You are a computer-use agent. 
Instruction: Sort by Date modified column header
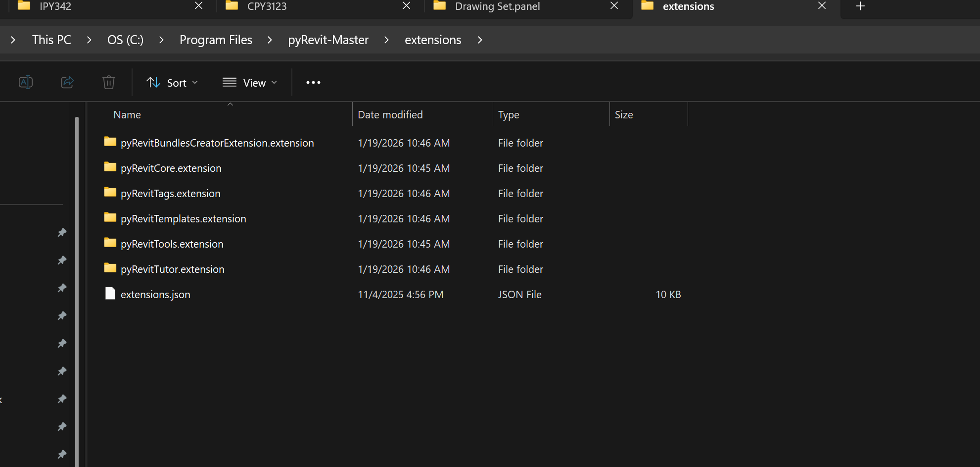click(x=390, y=115)
